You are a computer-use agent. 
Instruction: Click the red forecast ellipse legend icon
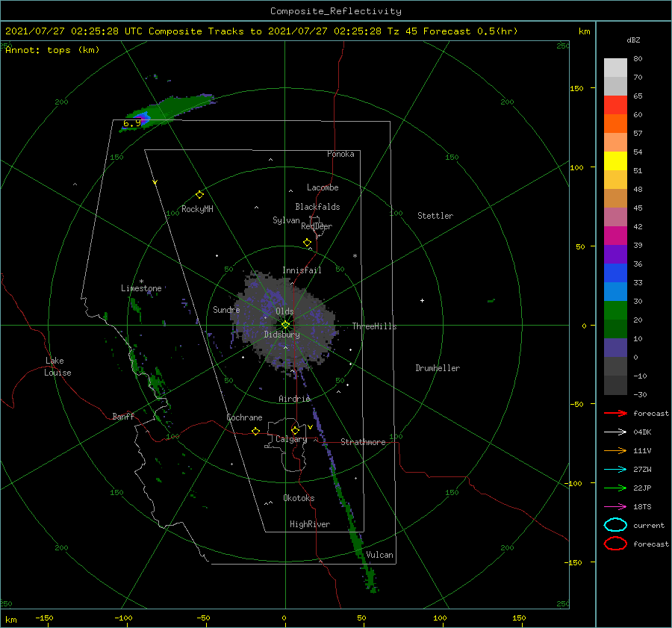click(x=615, y=544)
